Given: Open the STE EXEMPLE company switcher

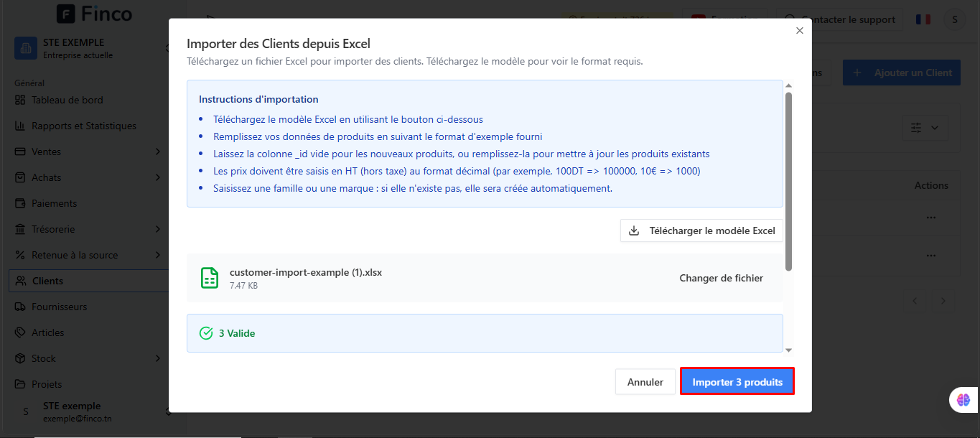Looking at the screenshot, I should 90,48.
